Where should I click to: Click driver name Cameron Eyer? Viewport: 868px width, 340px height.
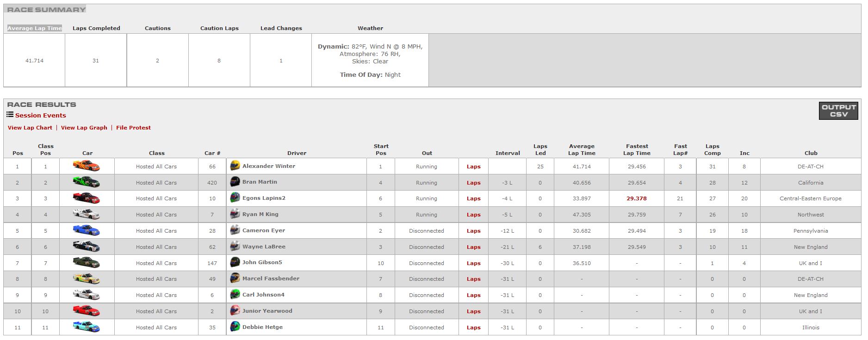coord(264,230)
